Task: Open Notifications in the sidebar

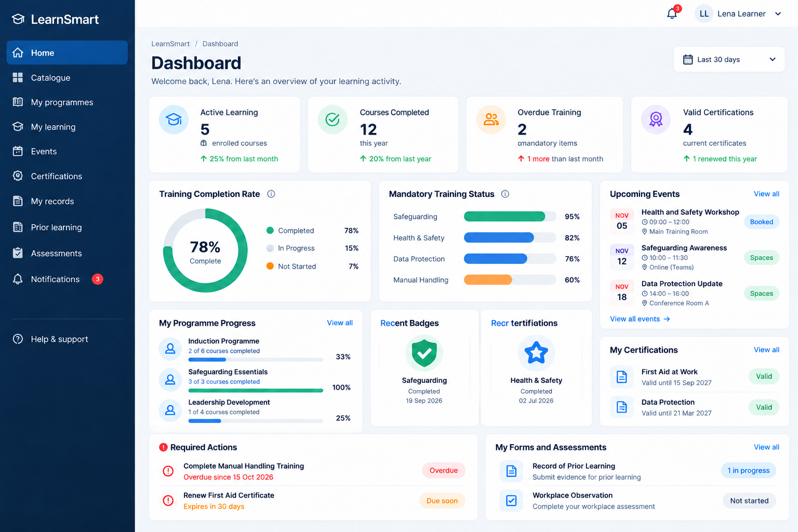Action: [67, 279]
